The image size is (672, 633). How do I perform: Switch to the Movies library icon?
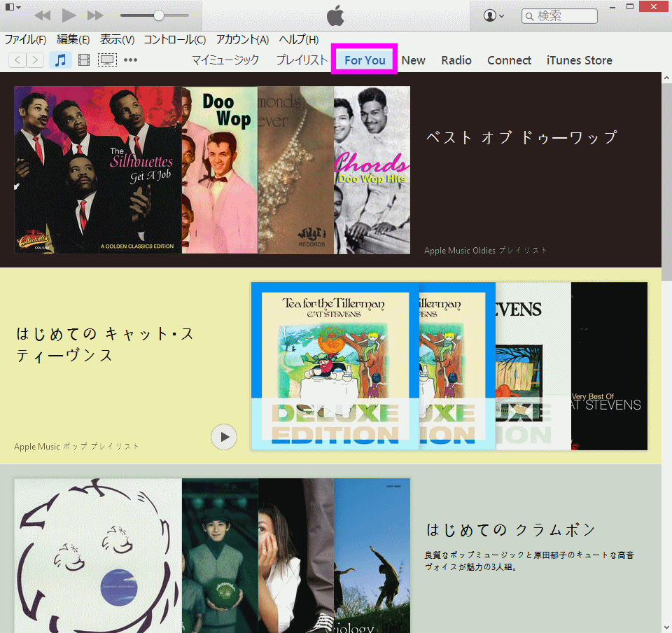click(x=84, y=60)
